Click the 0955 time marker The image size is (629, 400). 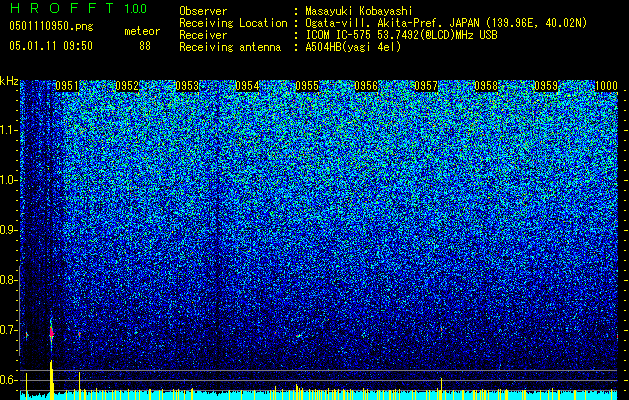coord(307,86)
